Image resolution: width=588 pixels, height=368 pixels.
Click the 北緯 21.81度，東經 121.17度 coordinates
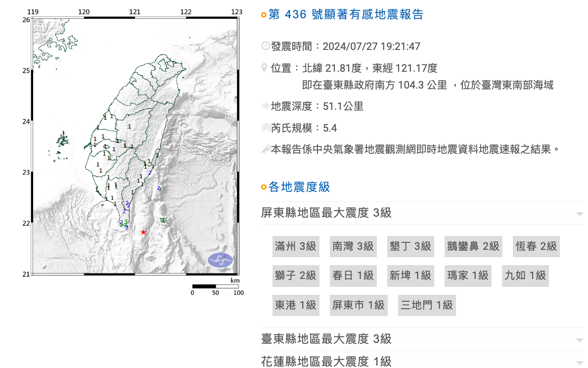pyautogui.click(x=370, y=68)
